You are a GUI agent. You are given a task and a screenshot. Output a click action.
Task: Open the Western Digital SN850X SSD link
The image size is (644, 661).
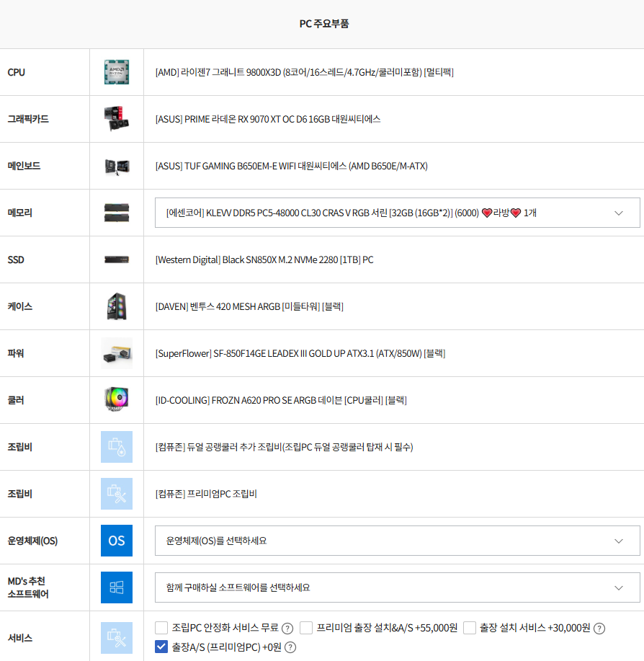point(264,259)
